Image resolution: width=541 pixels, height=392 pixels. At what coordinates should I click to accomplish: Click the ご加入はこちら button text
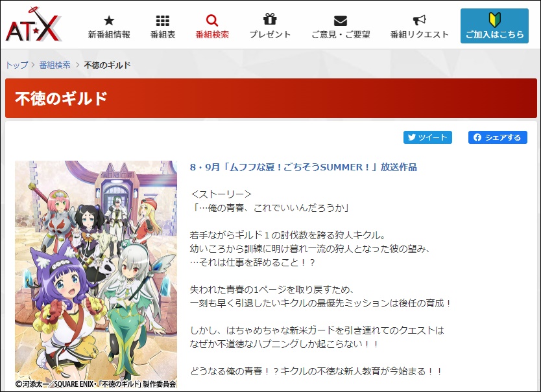pyautogui.click(x=494, y=34)
